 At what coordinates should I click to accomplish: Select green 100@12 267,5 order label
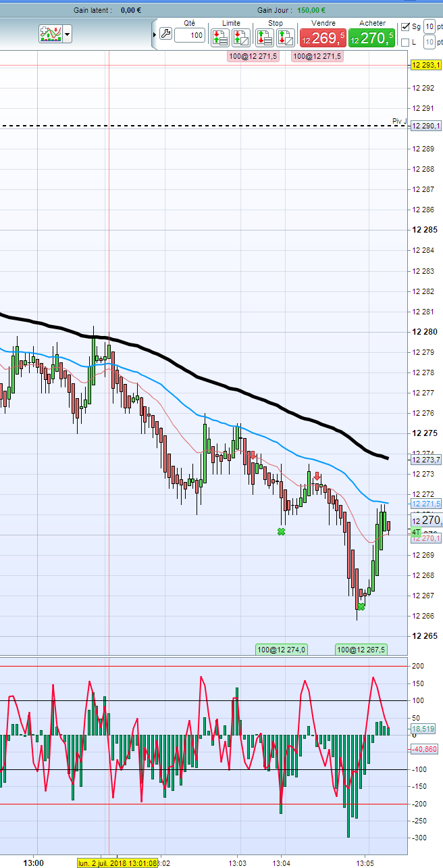pyautogui.click(x=361, y=650)
